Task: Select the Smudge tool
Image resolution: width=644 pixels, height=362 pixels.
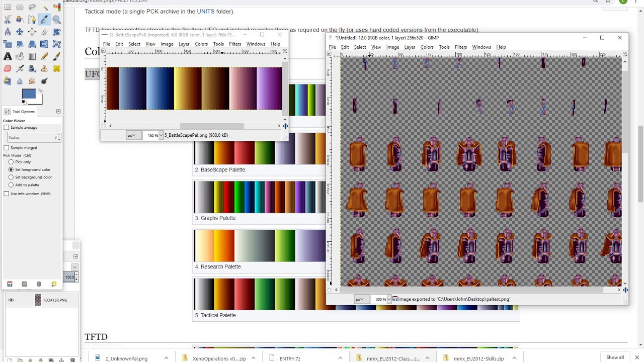Action: point(32,80)
